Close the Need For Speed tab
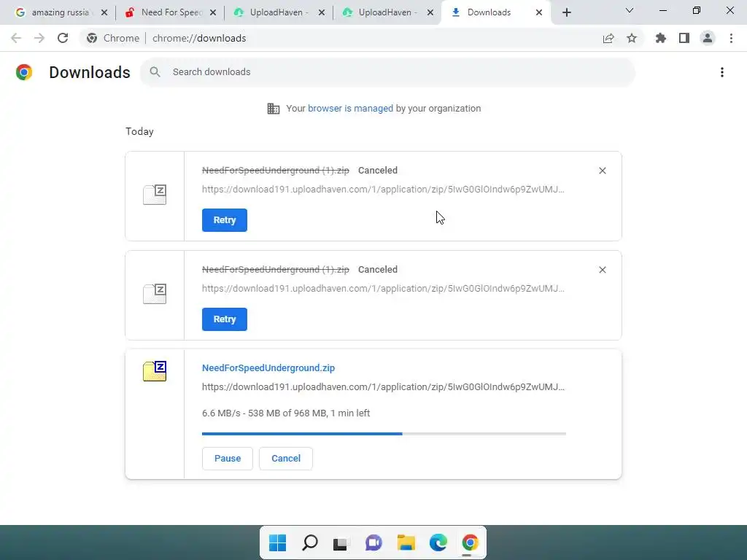The height and width of the screenshot is (560, 747). pyautogui.click(x=213, y=12)
